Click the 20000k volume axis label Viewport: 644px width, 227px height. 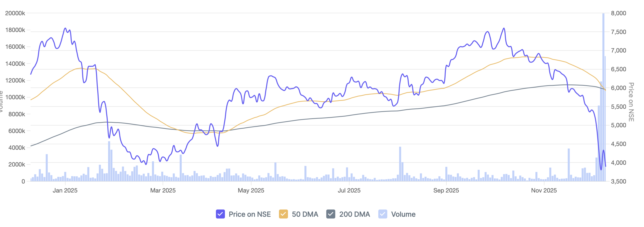(x=15, y=13)
